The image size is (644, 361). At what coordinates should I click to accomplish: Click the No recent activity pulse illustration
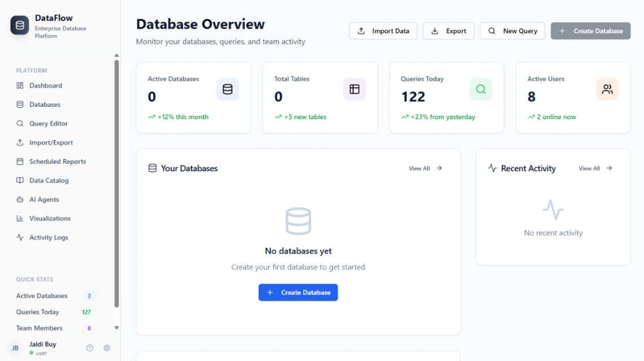pos(553,210)
